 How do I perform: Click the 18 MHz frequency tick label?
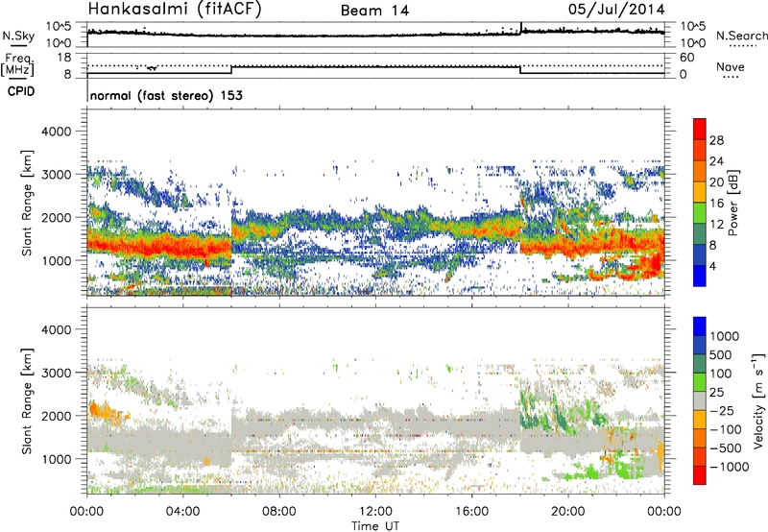pos(63,58)
